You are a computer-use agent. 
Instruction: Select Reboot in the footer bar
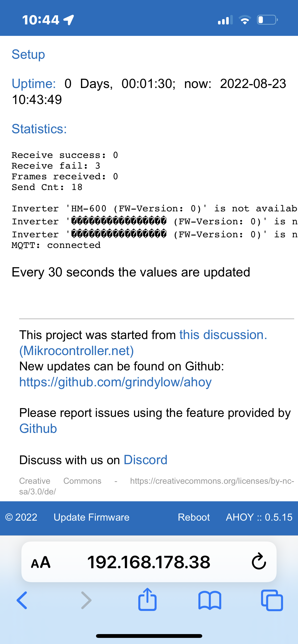pos(194,517)
